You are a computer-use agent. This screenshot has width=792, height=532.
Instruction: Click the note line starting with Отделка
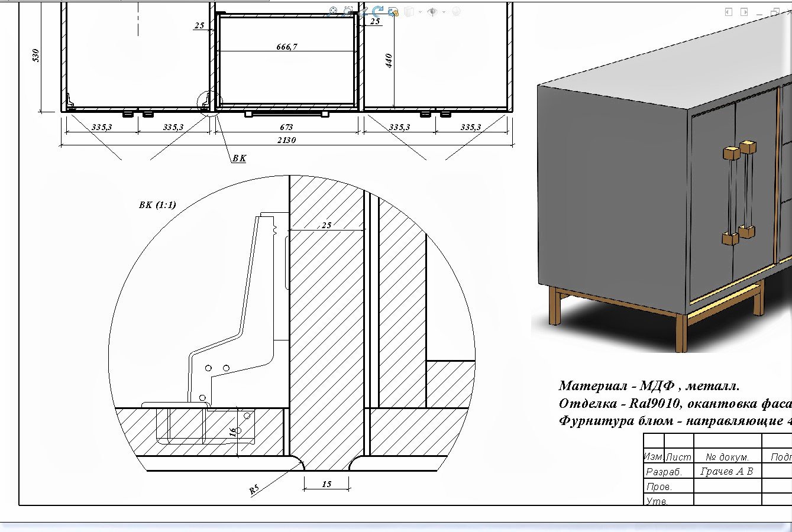point(675,404)
